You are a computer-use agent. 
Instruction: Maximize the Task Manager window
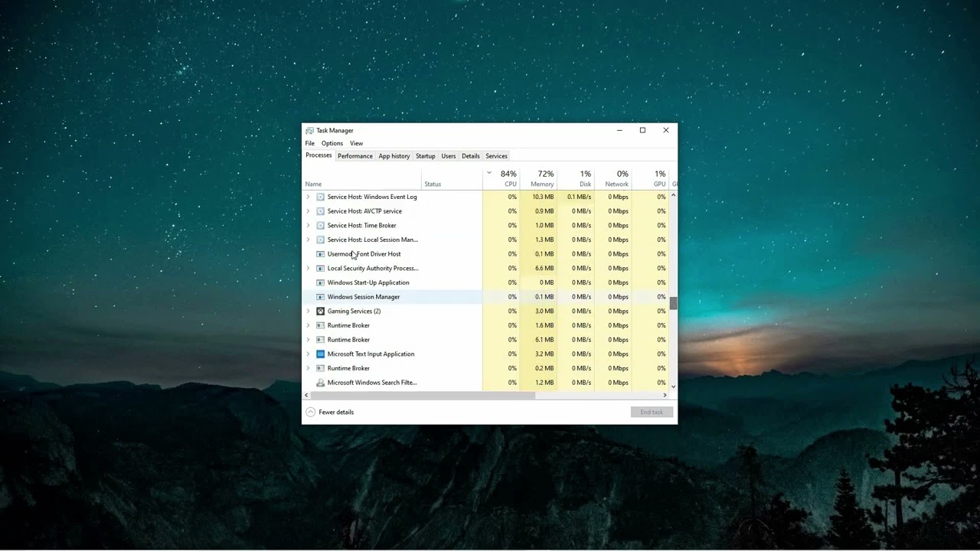642,130
